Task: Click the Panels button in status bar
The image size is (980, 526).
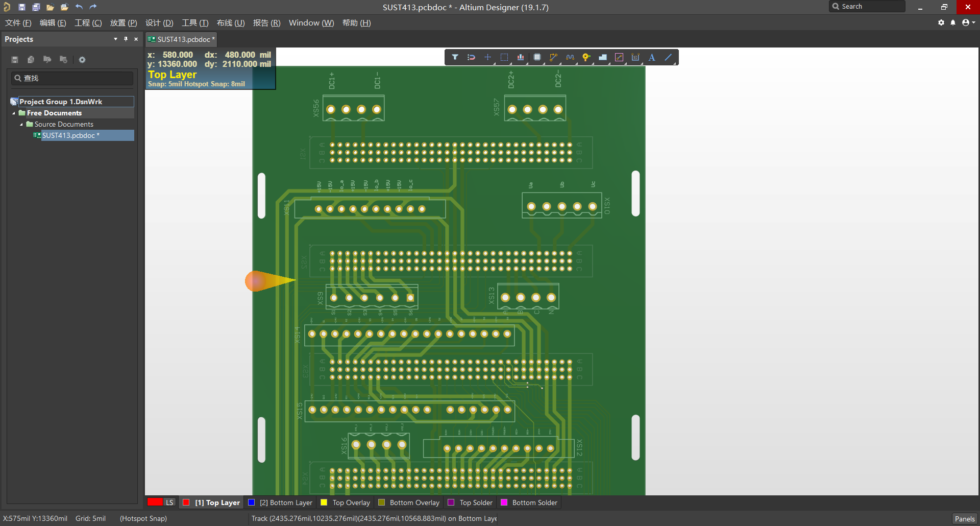Action: click(x=965, y=519)
